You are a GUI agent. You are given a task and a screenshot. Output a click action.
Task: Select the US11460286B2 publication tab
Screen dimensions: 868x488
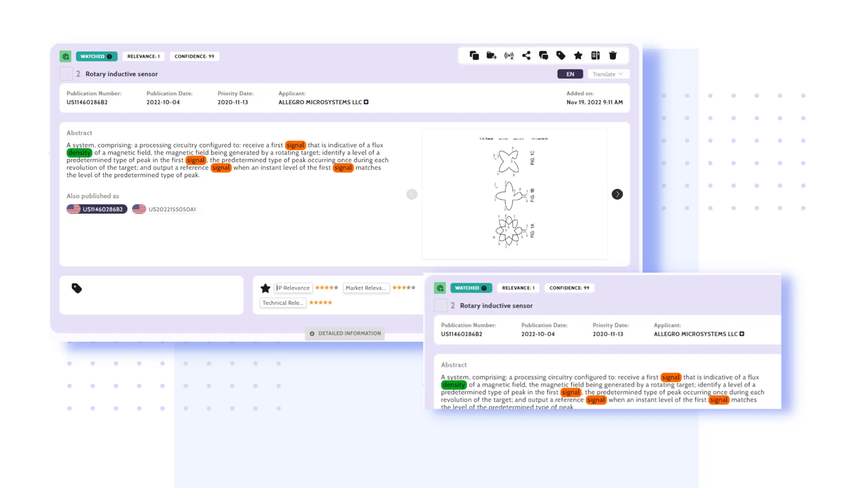[97, 209]
